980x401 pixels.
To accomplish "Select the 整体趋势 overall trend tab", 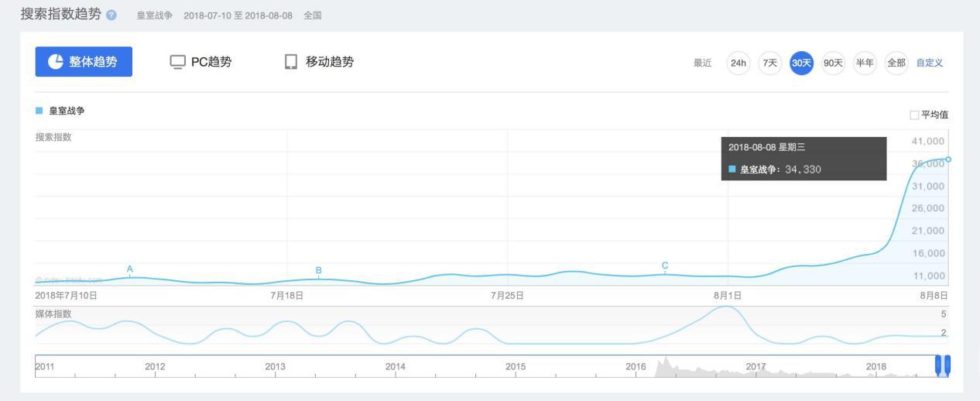I will point(84,62).
